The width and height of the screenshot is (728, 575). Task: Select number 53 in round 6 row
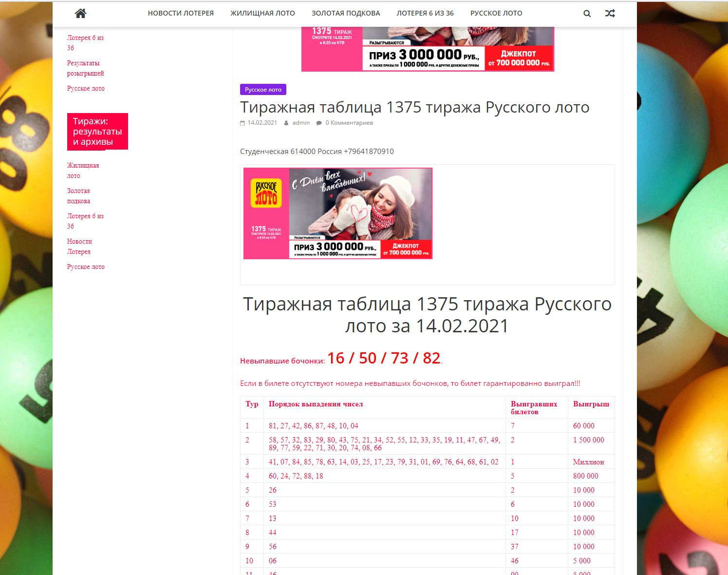coord(273,504)
